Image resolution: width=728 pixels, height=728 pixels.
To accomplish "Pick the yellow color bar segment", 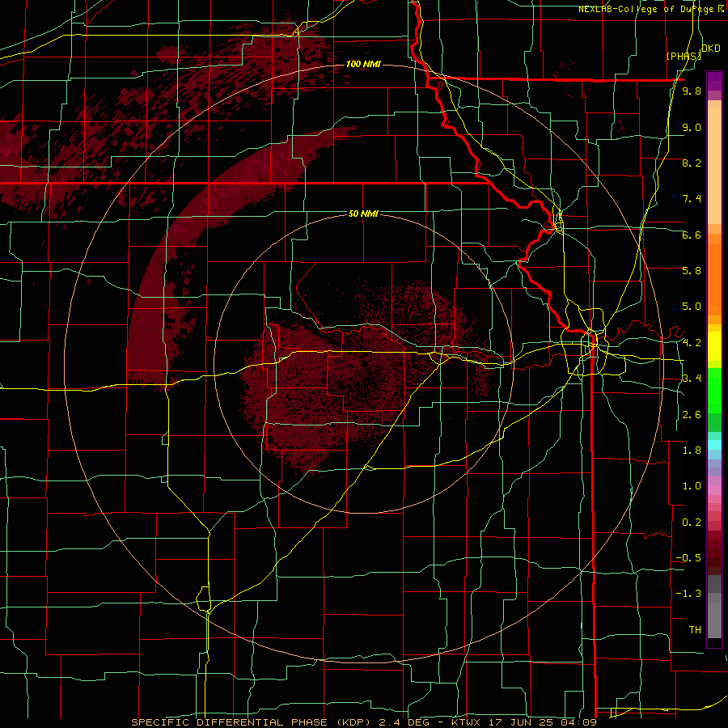I will 714,346.
